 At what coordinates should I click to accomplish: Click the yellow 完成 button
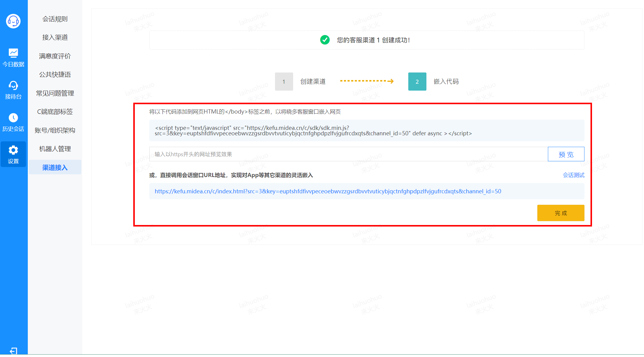pos(561,213)
